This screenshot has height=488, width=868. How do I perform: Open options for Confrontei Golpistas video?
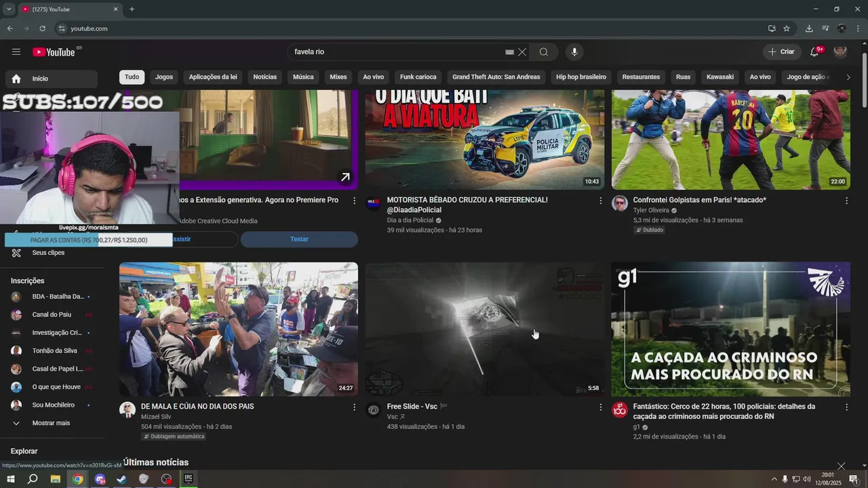click(846, 201)
